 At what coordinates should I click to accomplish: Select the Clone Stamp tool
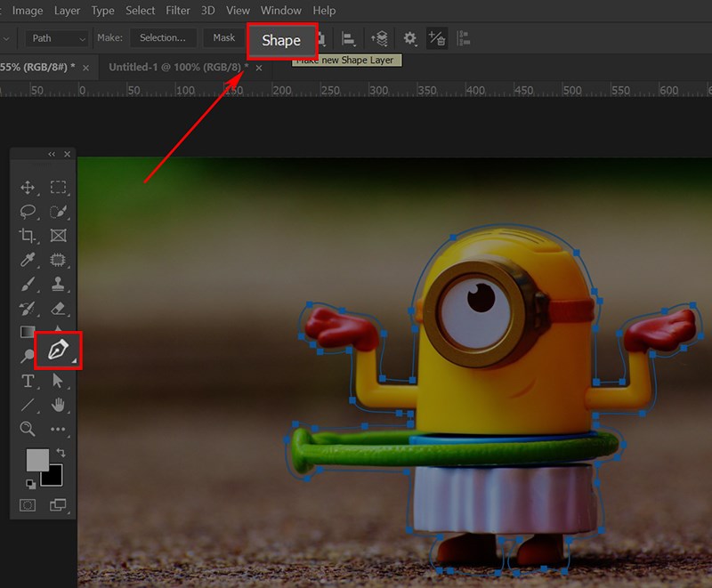59,285
